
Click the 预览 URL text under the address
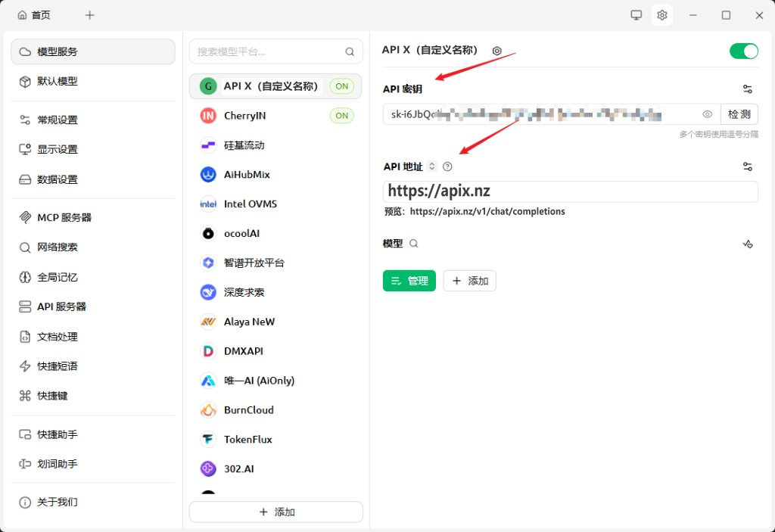click(475, 212)
